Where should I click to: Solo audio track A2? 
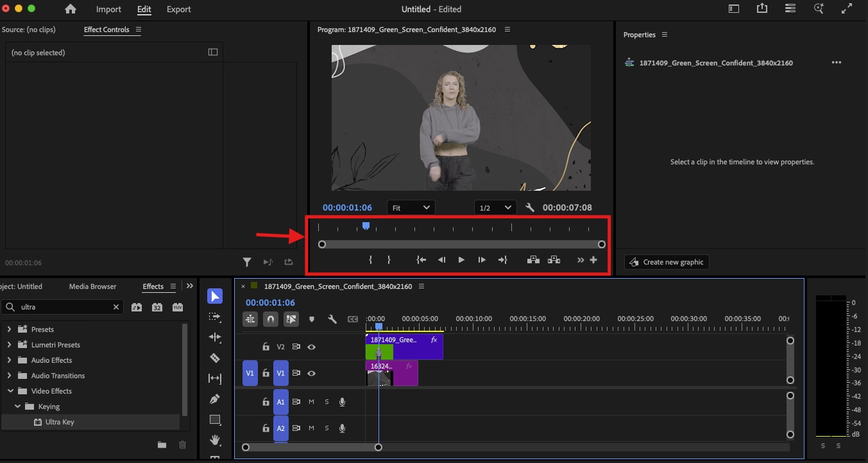pyautogui.click(x=327, y=428)
